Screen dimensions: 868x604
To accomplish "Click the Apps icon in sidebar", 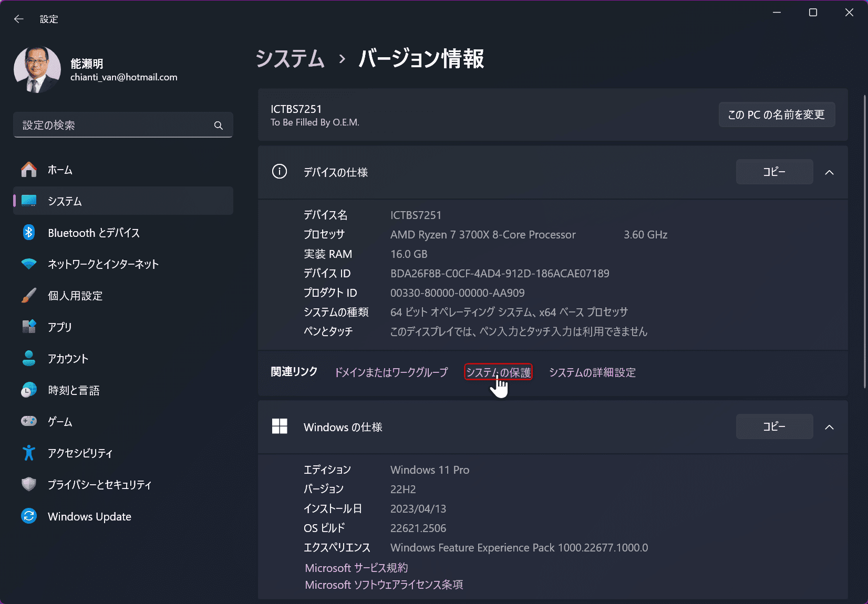I will point(29,327).
